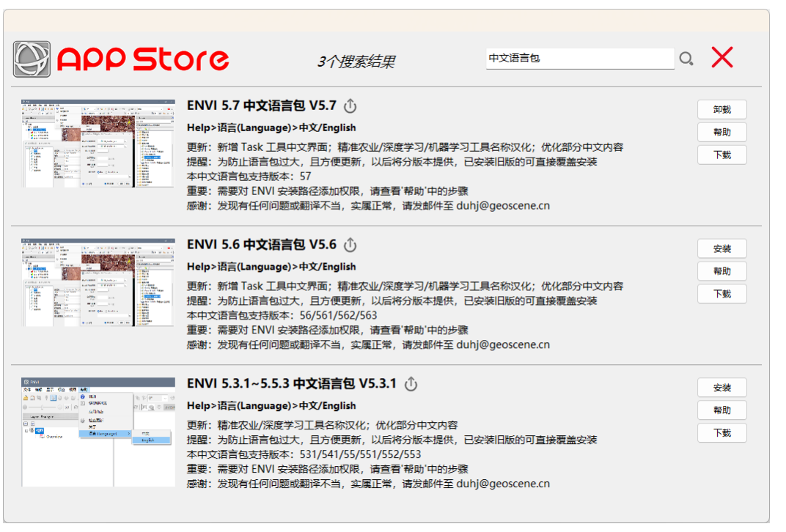
Task: Click the '感谢' line with duhj@geoscene.cn under ENVI 5.7
Action: 368,206
